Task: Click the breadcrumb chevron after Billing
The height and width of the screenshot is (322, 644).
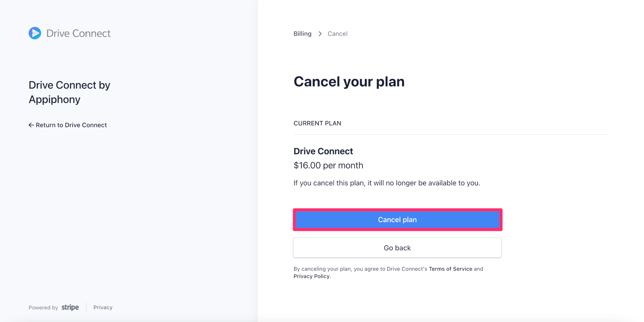Action: [x=320, y=34]
